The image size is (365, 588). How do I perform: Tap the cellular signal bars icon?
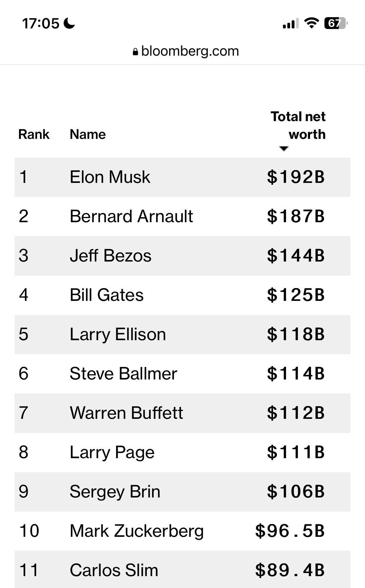click(291, 23)
